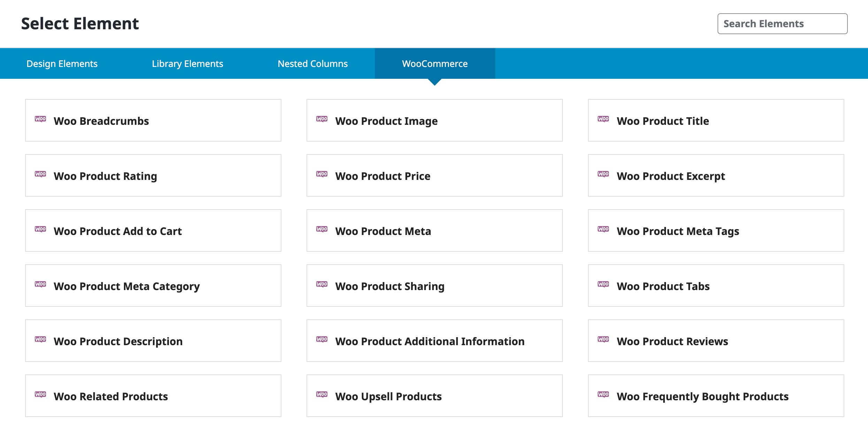Image resolution: width=868 pixels, height=440 pixels.
Task: Switch to the Design Elements tab
Action: pos(62,63)
